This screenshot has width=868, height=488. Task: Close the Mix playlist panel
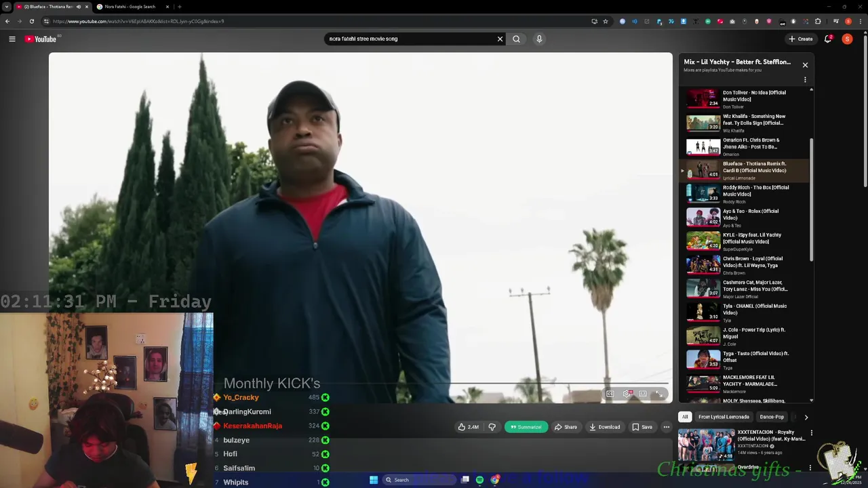(805, 65)
